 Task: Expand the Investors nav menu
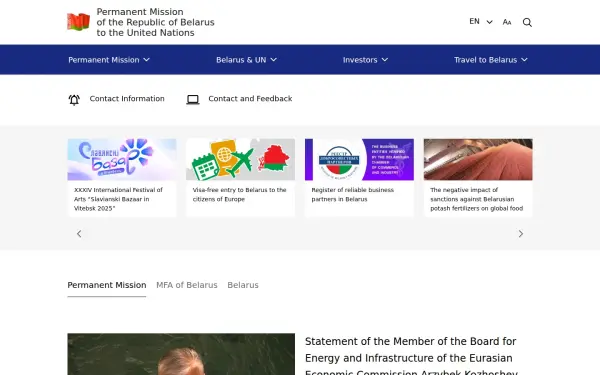point(365,60)
